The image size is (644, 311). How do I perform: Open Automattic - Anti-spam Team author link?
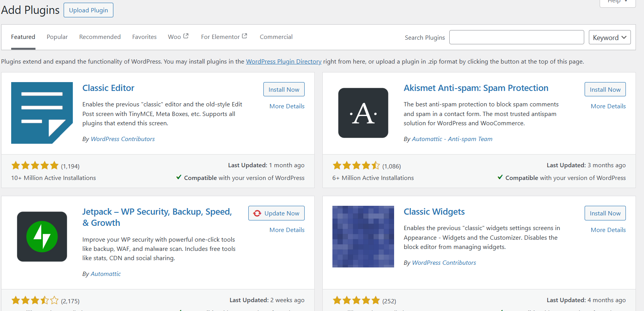click(x=452, y=139)
